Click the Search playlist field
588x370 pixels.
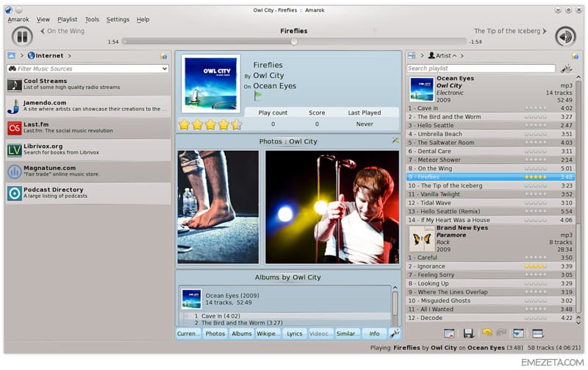[481, 68]
